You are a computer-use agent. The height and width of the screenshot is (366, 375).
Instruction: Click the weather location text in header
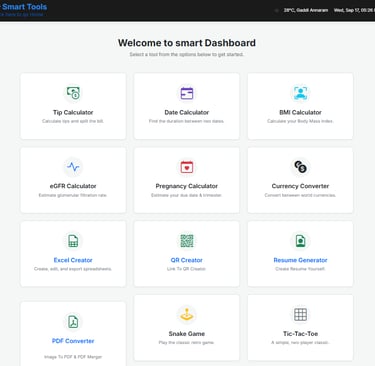click(306, 10)
